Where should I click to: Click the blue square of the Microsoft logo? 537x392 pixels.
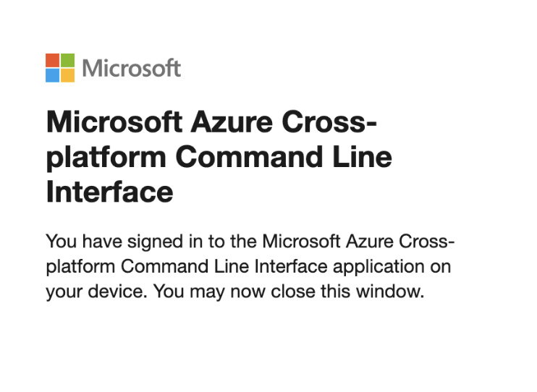[x=52, y=75]
